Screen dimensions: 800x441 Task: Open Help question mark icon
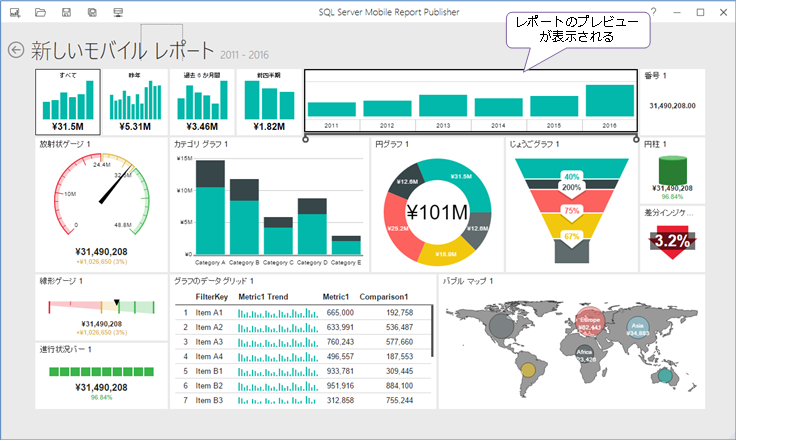(x=654, y=12)
